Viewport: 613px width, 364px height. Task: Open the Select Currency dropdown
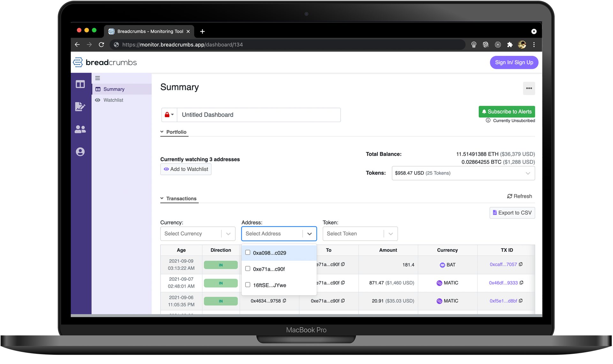point(198,234)
